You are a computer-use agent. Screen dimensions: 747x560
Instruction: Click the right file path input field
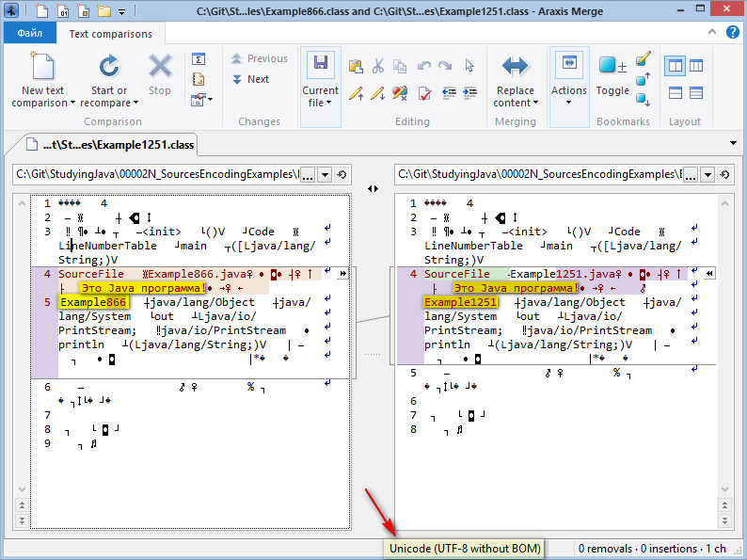pos(540,174)
